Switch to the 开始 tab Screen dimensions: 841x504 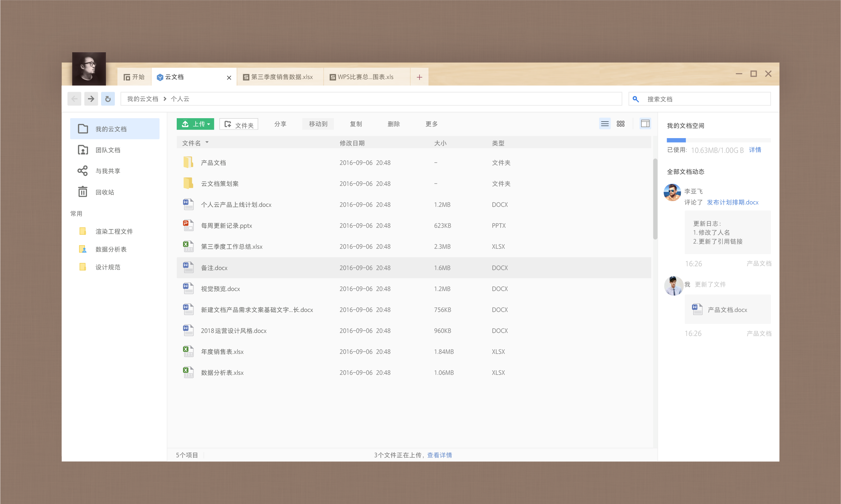coord(134,77)
